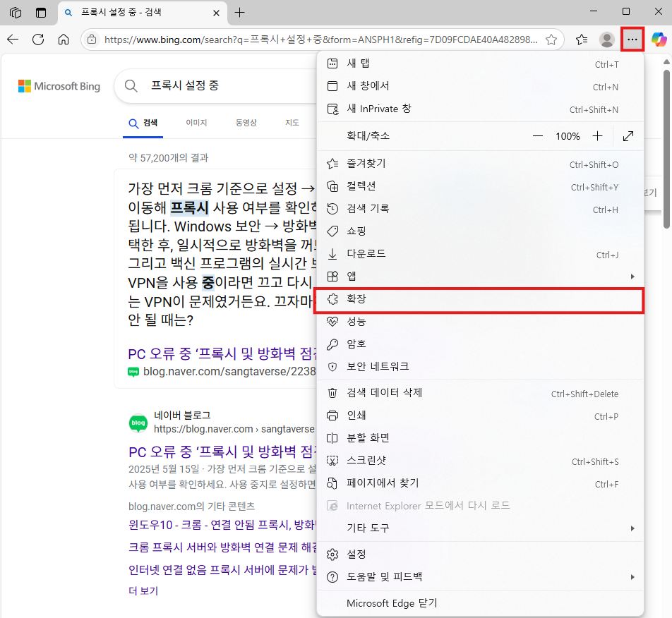The height and width of the screenshot is (618, 672).
Task: Open '컬렉션' from the menu
Action: tap(480, 187)
